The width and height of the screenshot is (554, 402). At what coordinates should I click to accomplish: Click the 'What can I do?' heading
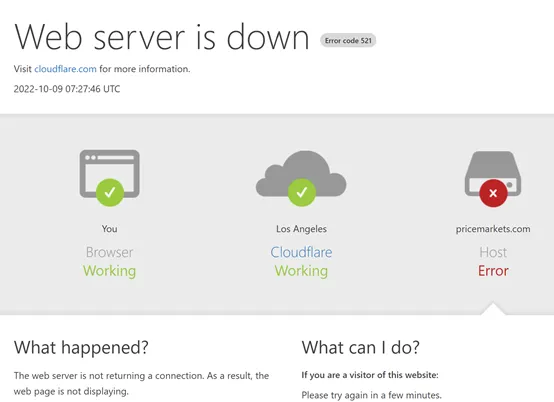361,347
